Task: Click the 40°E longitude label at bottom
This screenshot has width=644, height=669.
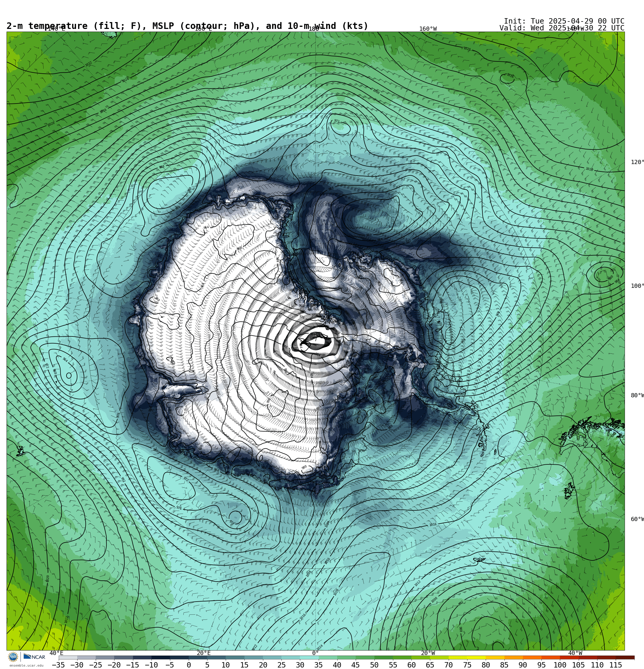Action: pyautogui.click(x=56, y=653)
